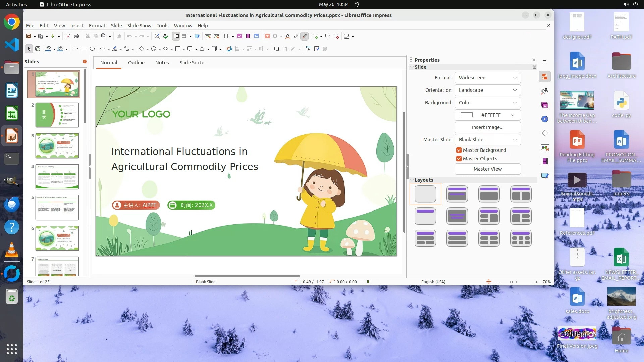Expand the Master Slide dropdown
Image resolution: width=644 pixels, height=362 pixels.
(487, 140)
